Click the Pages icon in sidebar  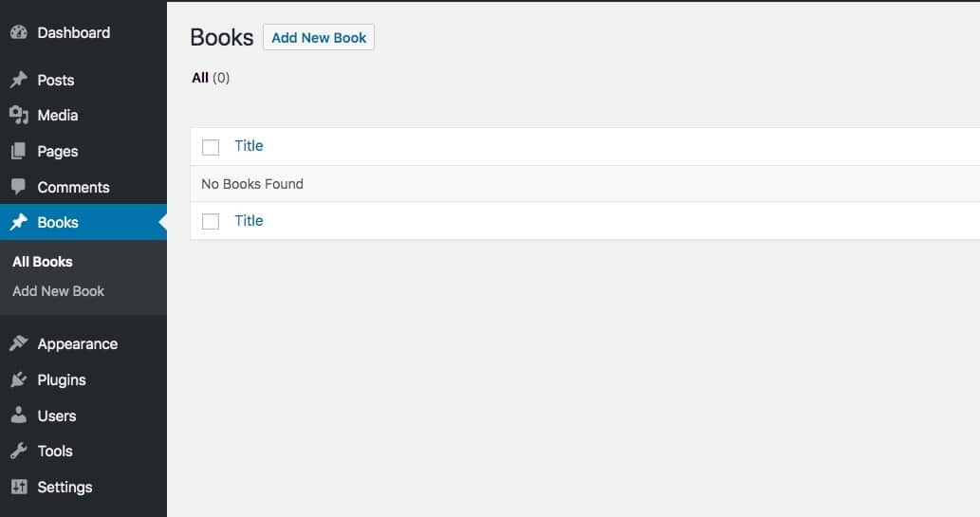(18, 151)
